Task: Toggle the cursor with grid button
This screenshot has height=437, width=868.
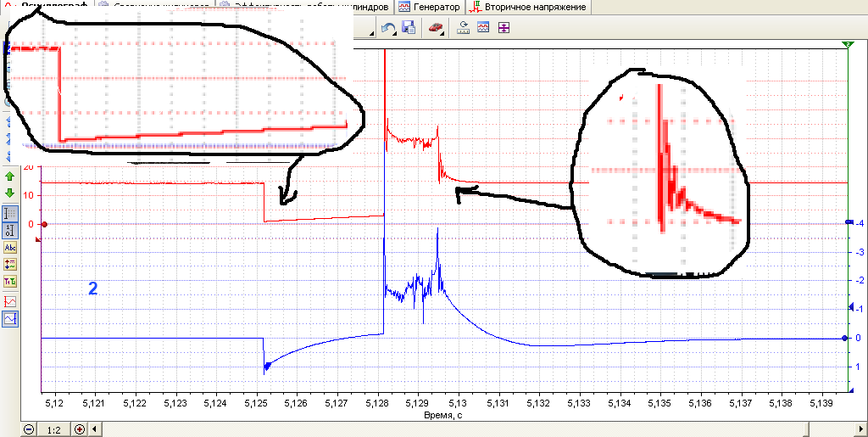Action: click(x=10, y=213)
